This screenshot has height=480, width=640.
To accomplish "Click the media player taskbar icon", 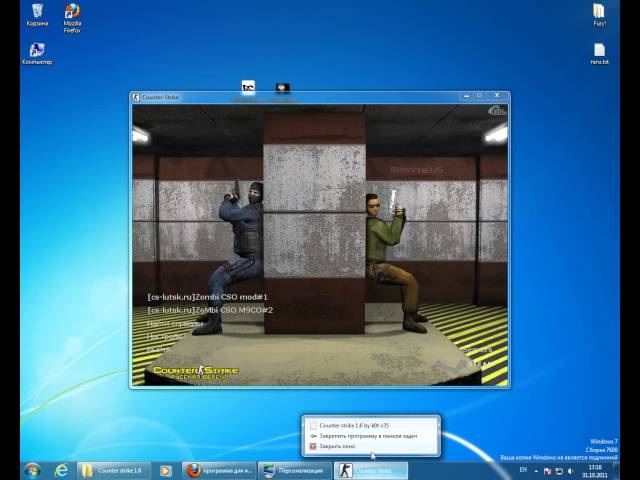I will (165, 471).
